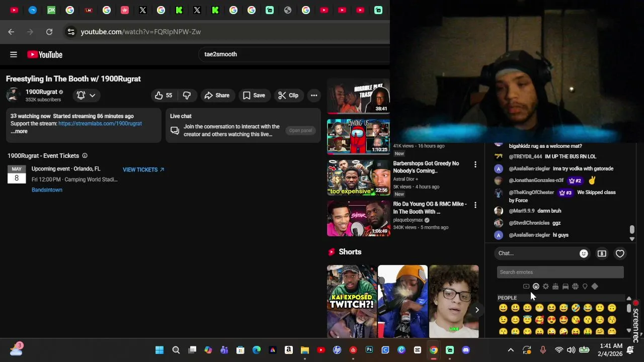Click the Search emotes field

pyautogui.click(x=560, y=272)
